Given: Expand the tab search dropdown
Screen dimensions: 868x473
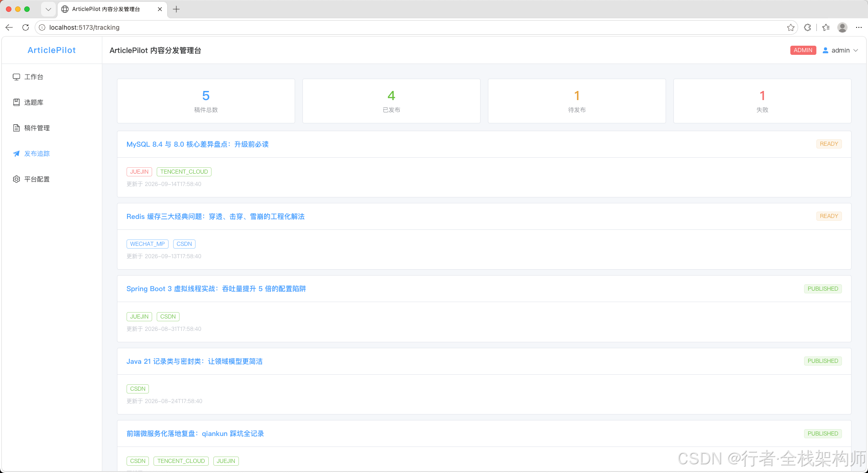Looking at the screenshot, I should coord(48,9).
